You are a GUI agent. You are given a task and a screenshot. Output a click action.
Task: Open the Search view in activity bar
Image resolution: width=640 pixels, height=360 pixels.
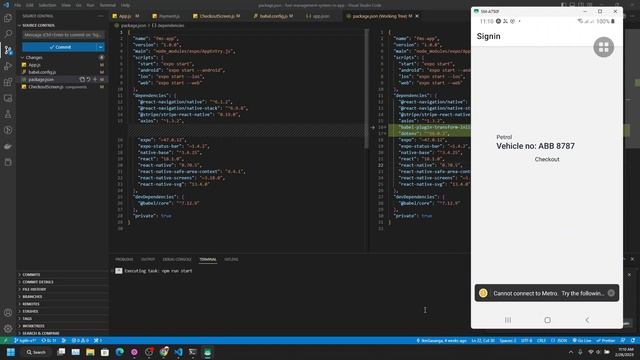coord(8,34)
